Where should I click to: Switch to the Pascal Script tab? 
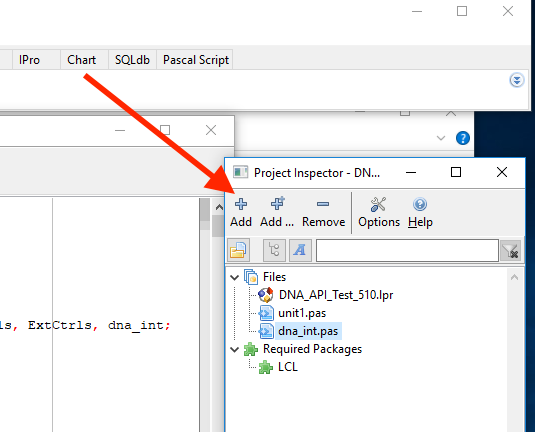(196, 60)
